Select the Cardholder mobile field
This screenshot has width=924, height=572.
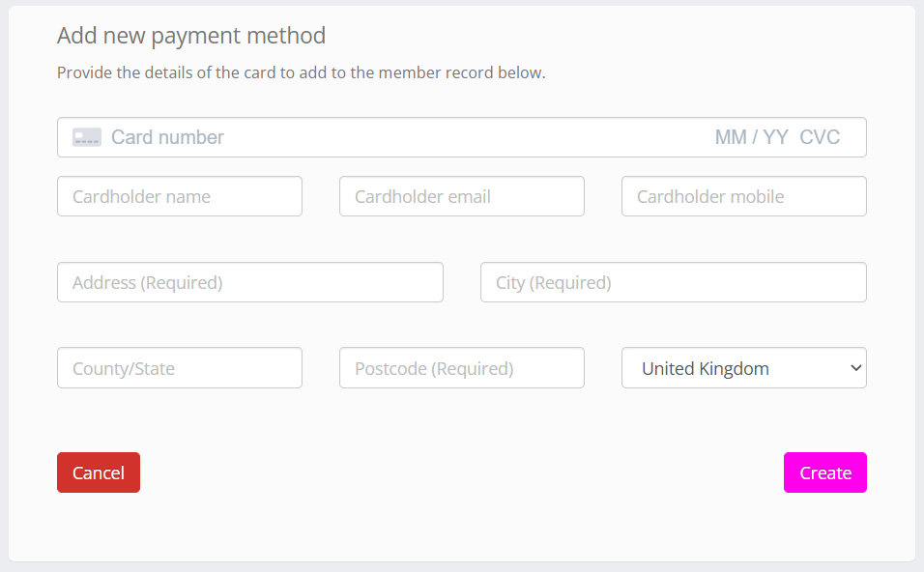click(744, 196)
